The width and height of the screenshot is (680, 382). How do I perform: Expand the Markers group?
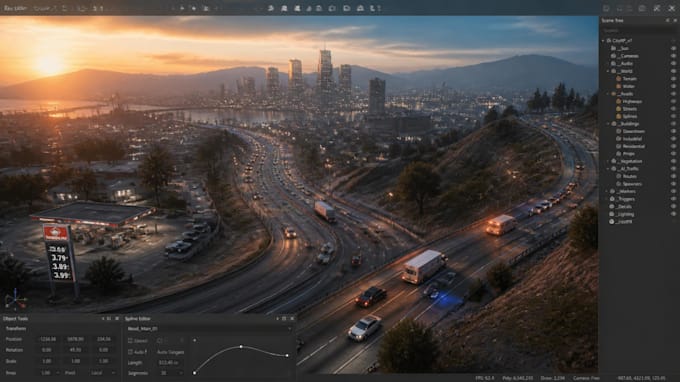click(x=607, y=191)
